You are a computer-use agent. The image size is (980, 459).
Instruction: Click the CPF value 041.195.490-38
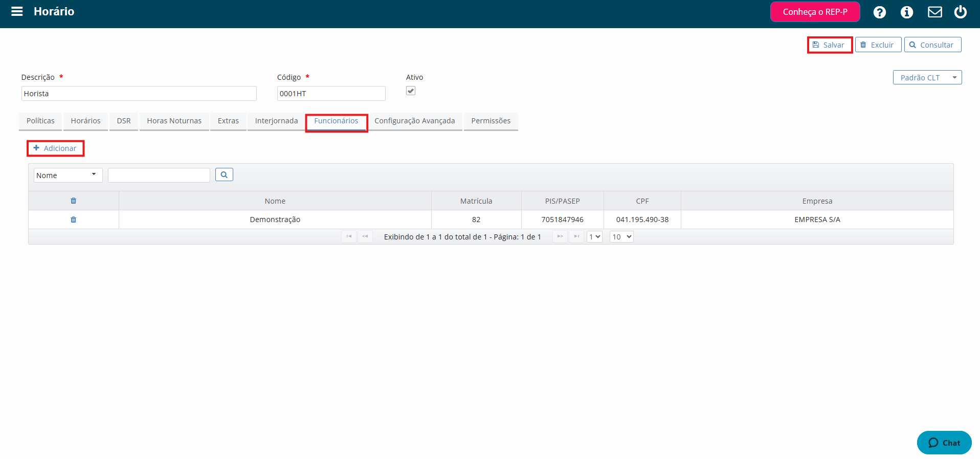[x=642, y=220]
